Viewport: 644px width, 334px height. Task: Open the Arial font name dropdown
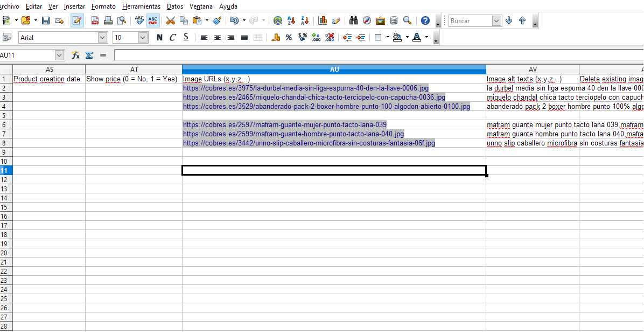pyautogui.click(x=102, y=37)
